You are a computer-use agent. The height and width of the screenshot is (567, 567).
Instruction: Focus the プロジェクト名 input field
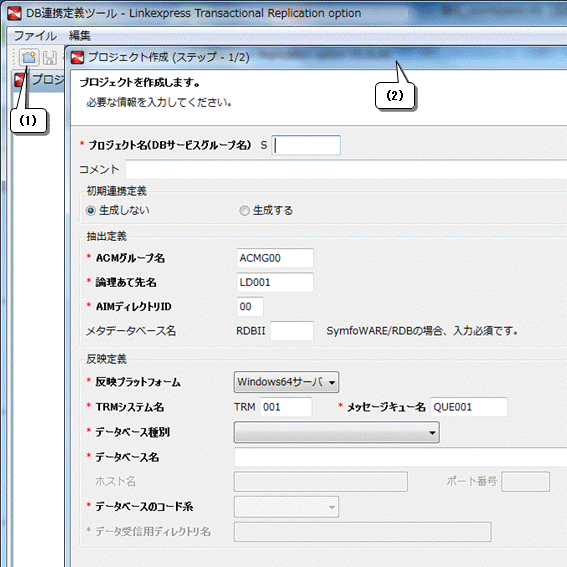tap(306, 145)
